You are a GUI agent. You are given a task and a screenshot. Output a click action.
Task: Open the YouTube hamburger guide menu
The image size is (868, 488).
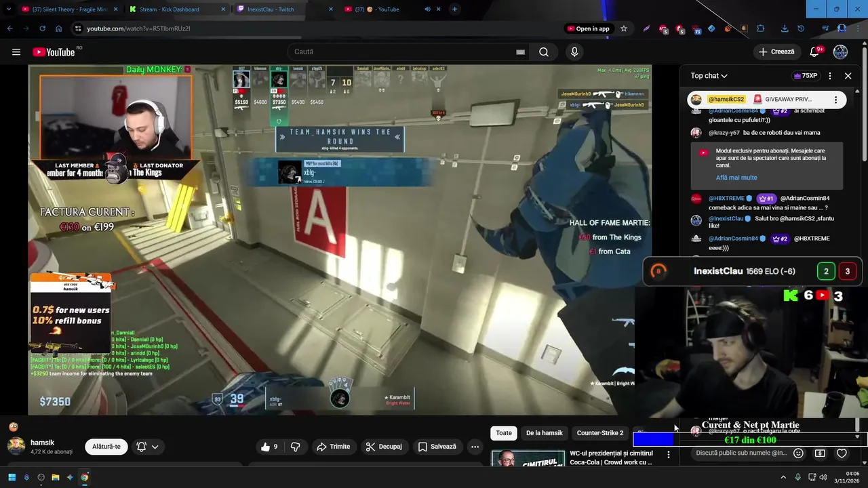tap(16, 52)
